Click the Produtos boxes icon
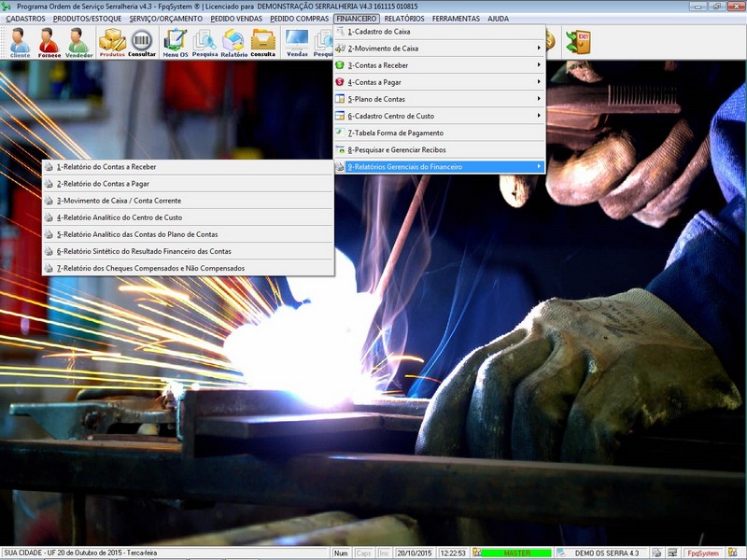This screenshot has height=560, width=747. (x=112, y=42)
